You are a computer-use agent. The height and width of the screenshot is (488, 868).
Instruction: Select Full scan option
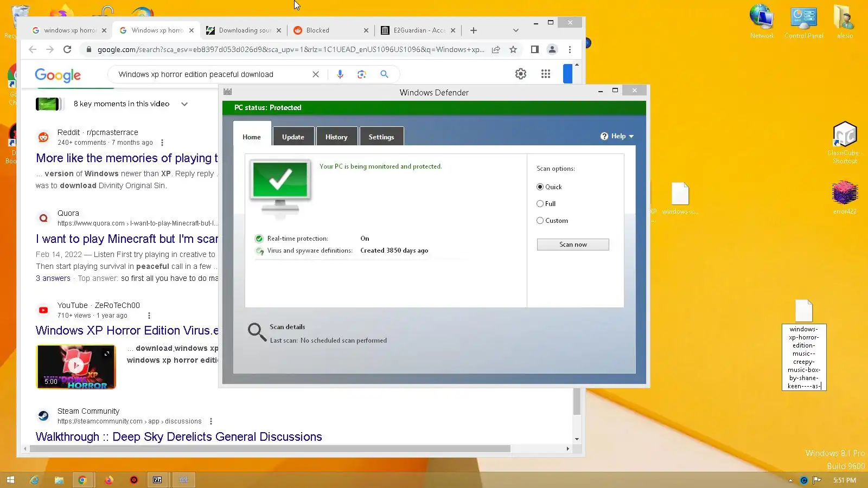[540, 204]
